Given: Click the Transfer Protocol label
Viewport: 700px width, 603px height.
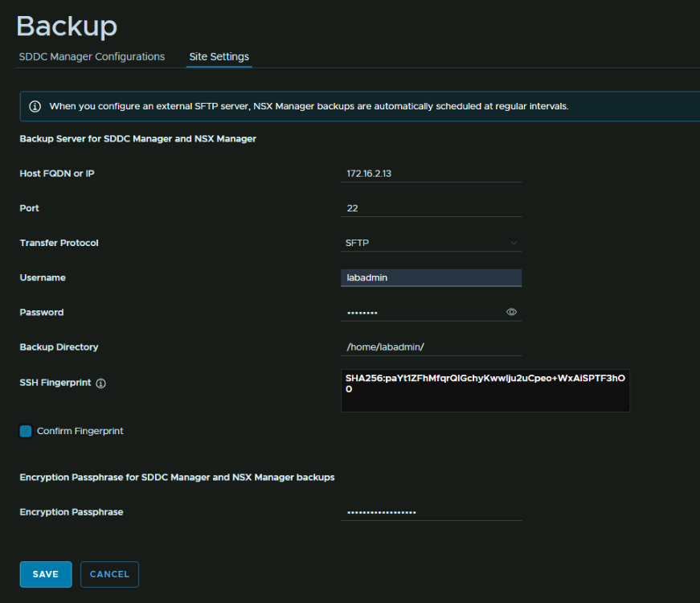Looking at the screenshot, I should [59, 243].
